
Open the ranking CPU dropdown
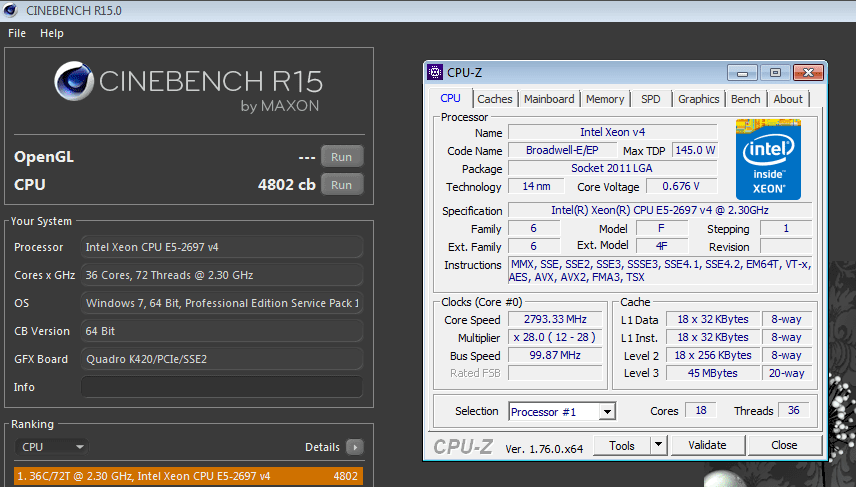51,447
